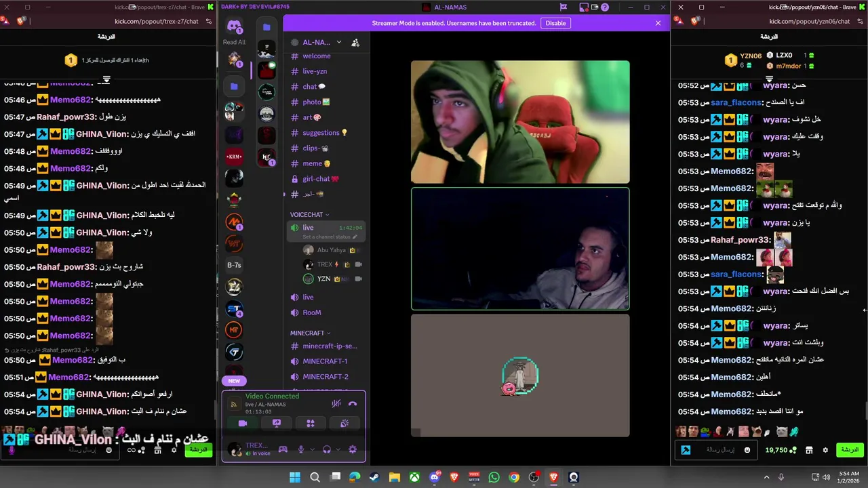
Task: Share your screen in Discord voice panel
Action: [x=277, y=423]
